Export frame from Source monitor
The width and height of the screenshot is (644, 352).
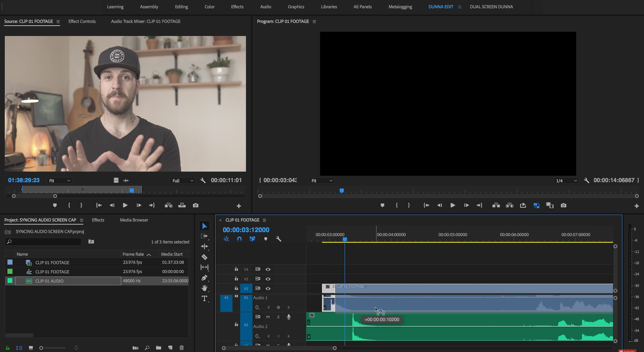pos(196,205)
